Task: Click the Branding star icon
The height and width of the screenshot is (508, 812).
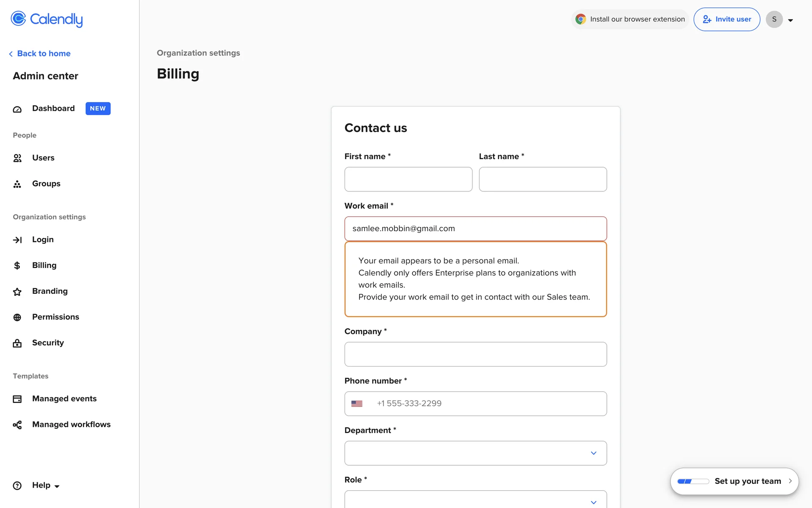Action: (x=17, y=292)
